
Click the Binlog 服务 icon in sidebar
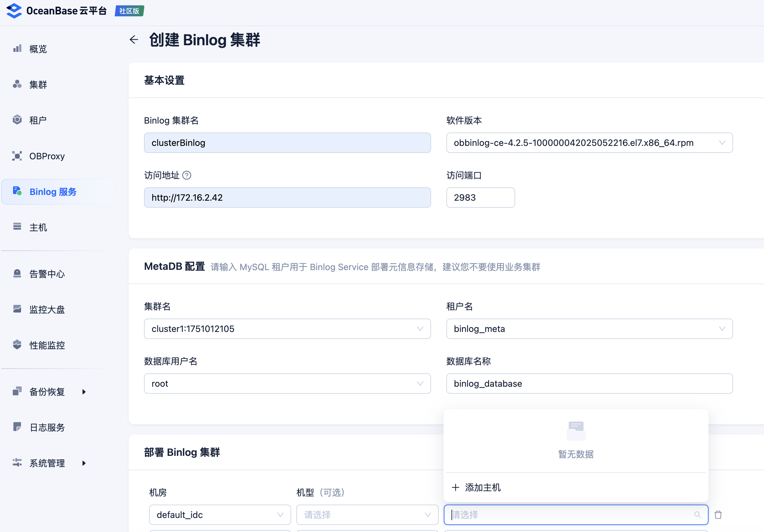click(x=17, y=191)
